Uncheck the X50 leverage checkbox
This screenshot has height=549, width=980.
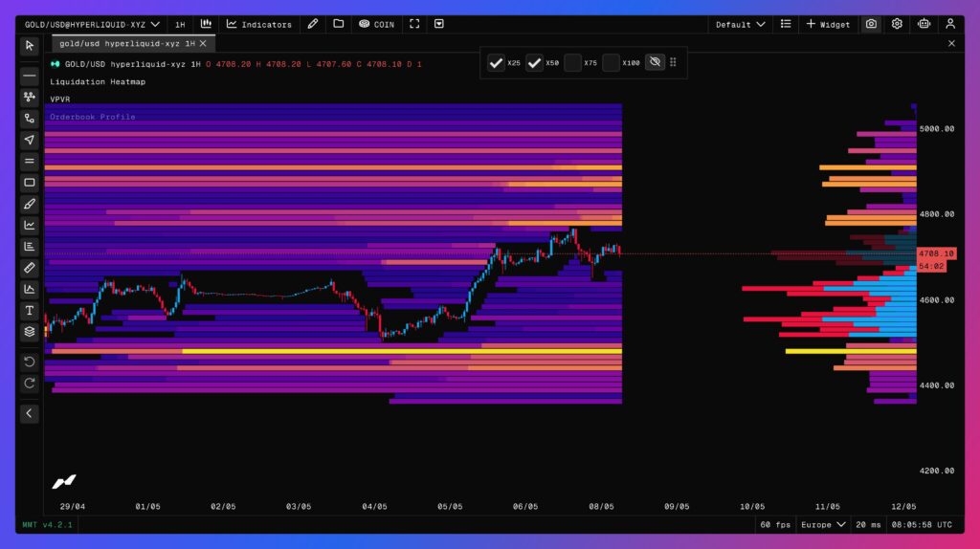(x=534, y=62)
